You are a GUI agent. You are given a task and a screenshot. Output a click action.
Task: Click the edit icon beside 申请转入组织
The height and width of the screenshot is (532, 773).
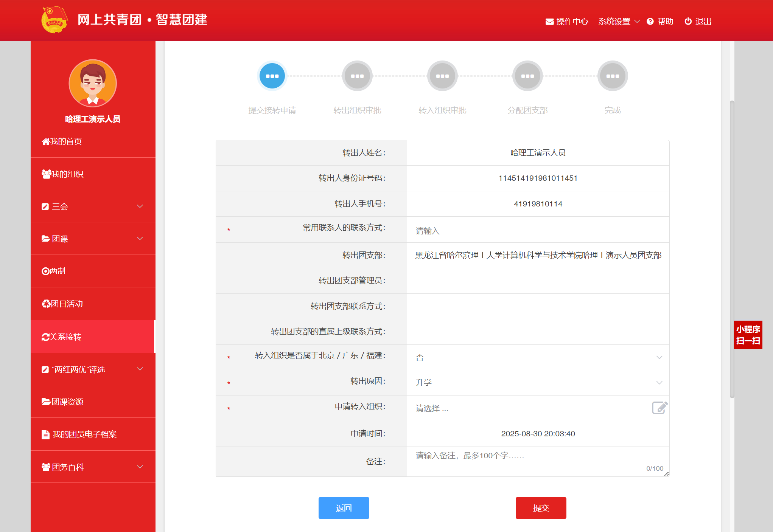click(x=659, y=408)
